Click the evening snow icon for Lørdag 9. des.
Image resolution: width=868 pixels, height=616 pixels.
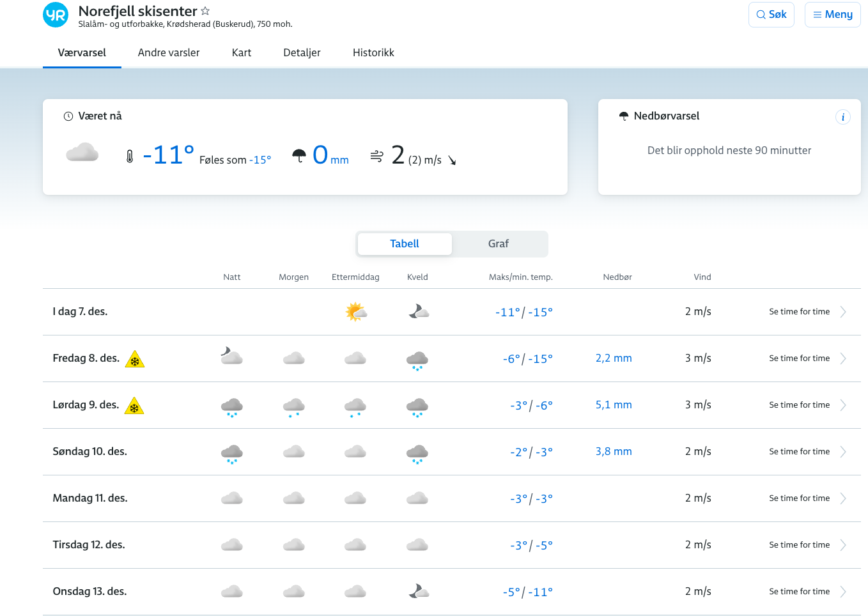[417, 407]
